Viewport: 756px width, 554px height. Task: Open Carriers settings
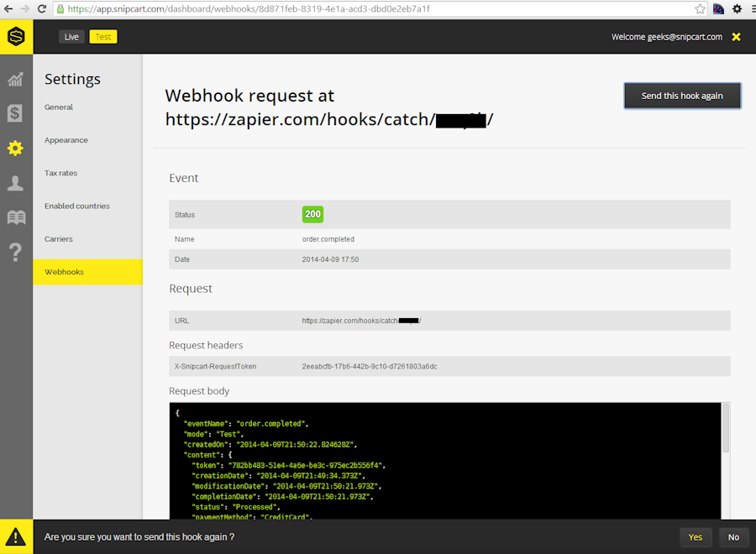click(x=59, y=239)
